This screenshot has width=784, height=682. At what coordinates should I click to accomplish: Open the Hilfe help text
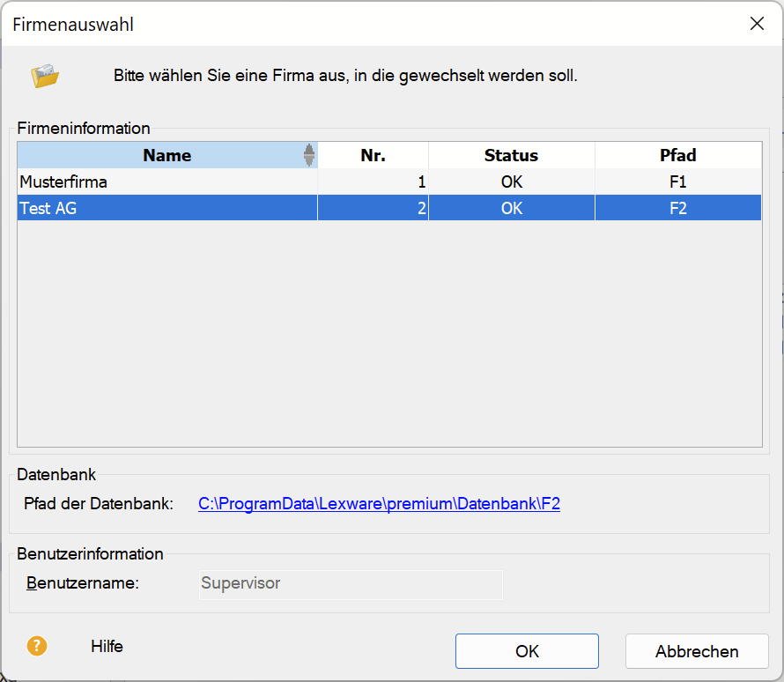(107, 647)
